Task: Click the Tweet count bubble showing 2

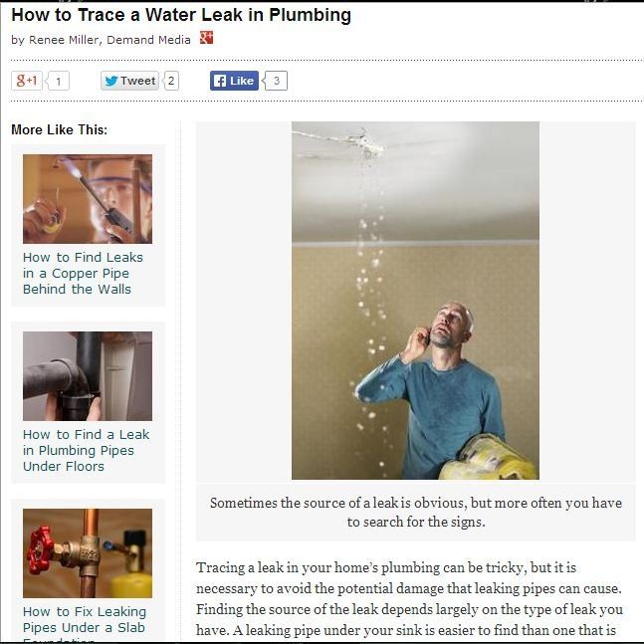Action: 171,81
